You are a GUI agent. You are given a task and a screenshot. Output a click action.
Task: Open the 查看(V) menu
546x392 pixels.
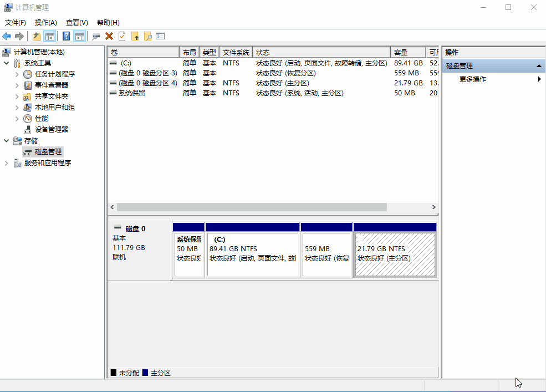(x=76, y=23)
